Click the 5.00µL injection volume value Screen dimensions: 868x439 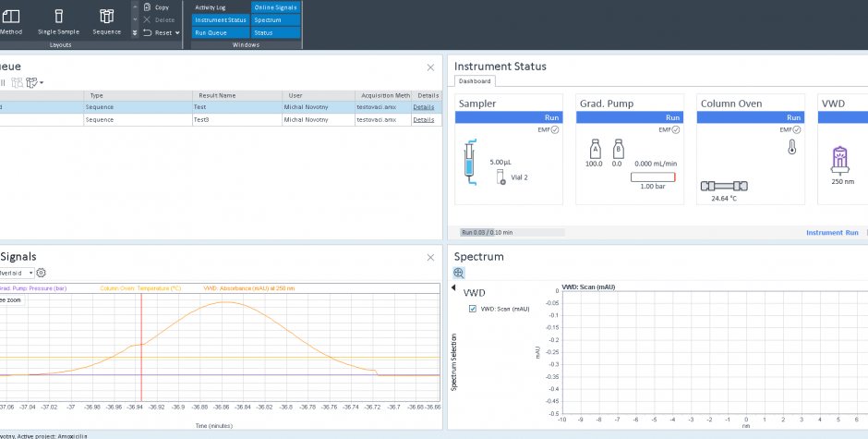[x=500, y=163]
